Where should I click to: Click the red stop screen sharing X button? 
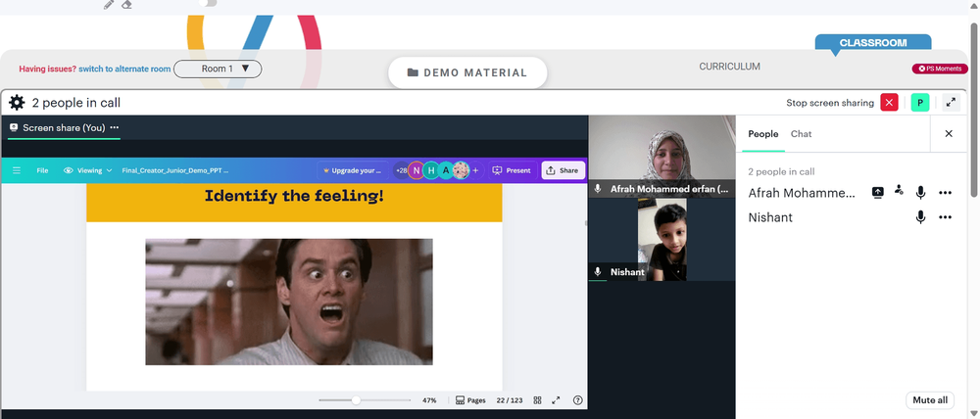[889, 103]
